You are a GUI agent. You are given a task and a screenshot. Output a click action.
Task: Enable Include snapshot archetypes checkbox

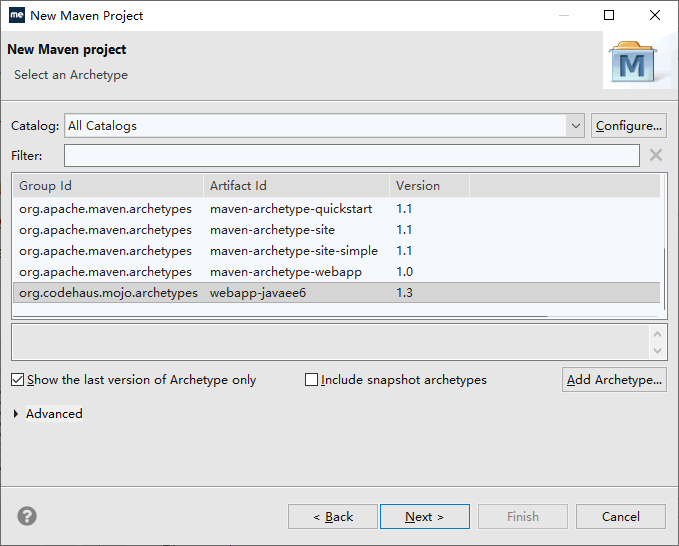311,380
